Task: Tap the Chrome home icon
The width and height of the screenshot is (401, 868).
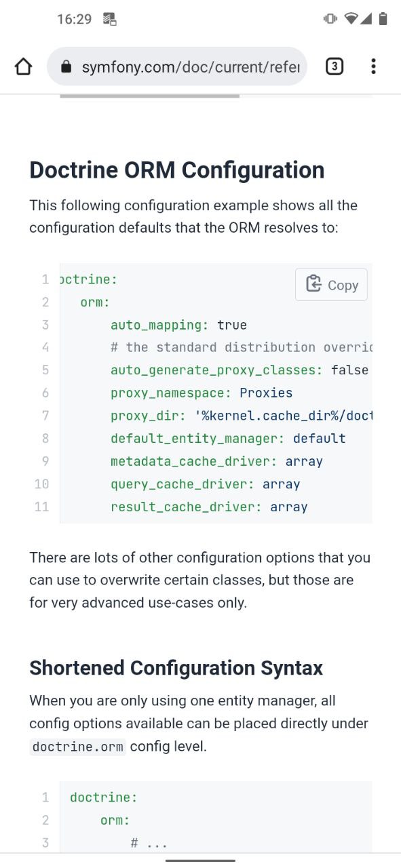Action: pyautogui.click(x=23, y=66)
